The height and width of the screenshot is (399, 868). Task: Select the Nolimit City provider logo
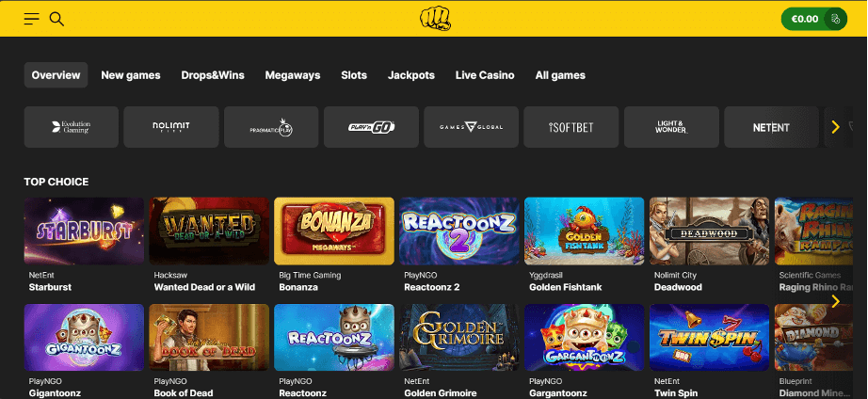coord(171,127)
